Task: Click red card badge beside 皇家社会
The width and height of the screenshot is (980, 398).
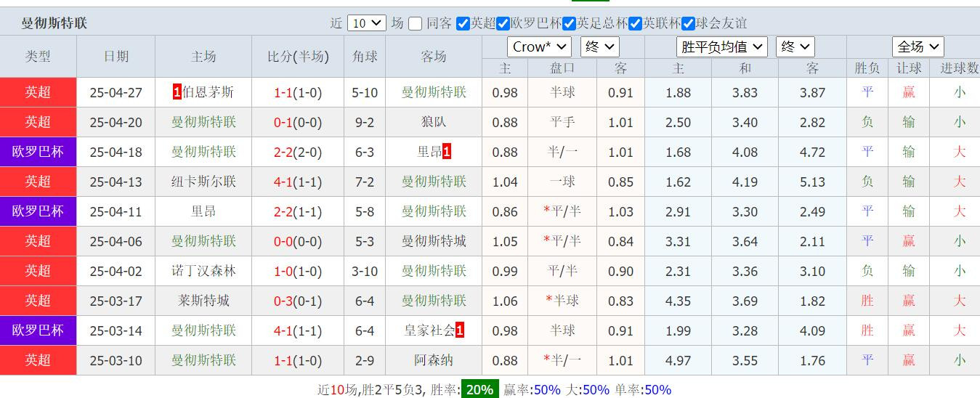Action: [460, 330]
